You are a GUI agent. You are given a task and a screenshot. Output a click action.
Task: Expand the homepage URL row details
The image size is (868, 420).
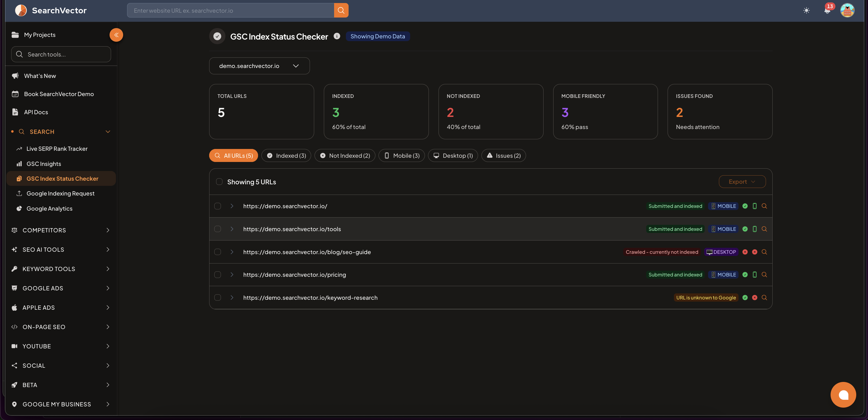pos(232,206)
